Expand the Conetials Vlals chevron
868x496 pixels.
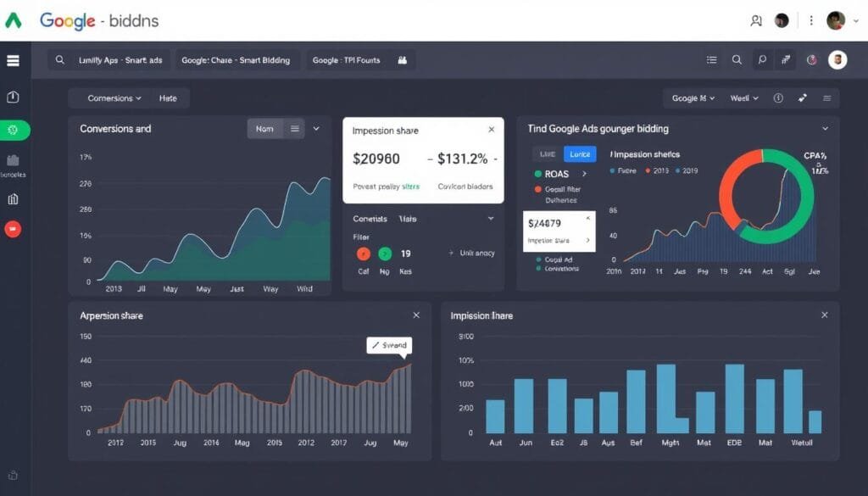pyautogui.click(x=490, y=218)
